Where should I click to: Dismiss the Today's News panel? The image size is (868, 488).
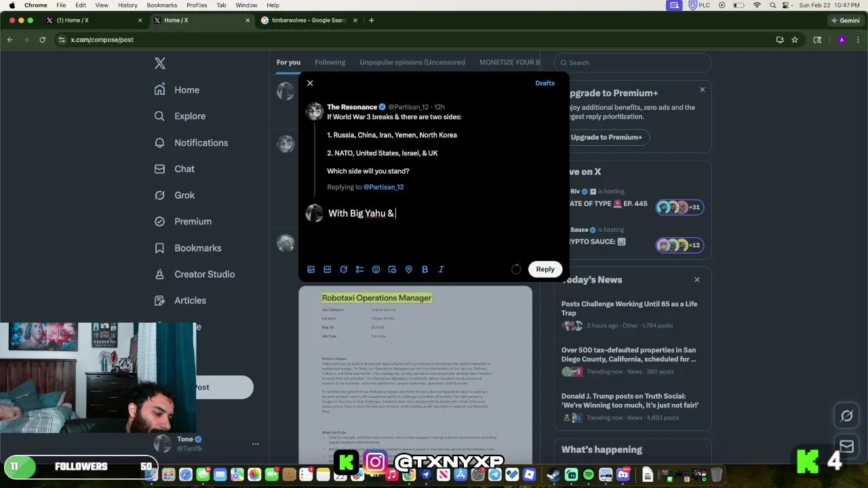point(696,279)
